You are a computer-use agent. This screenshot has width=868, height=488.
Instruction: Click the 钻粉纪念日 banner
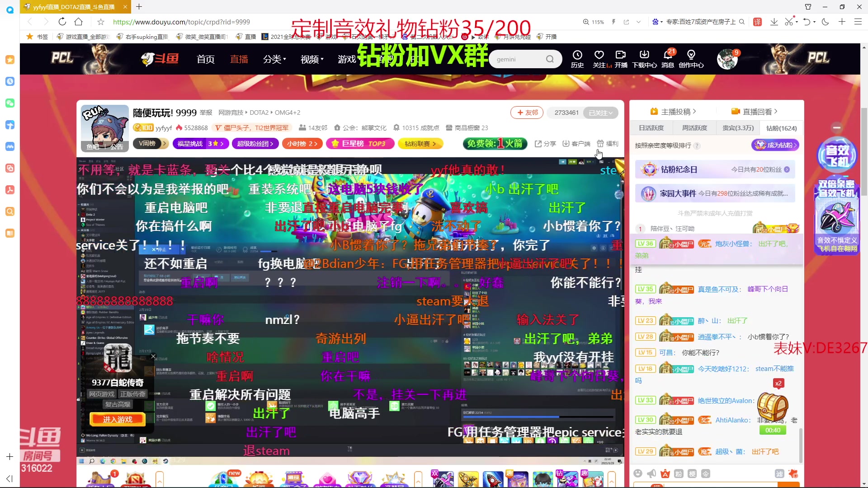tap(715, 169)
